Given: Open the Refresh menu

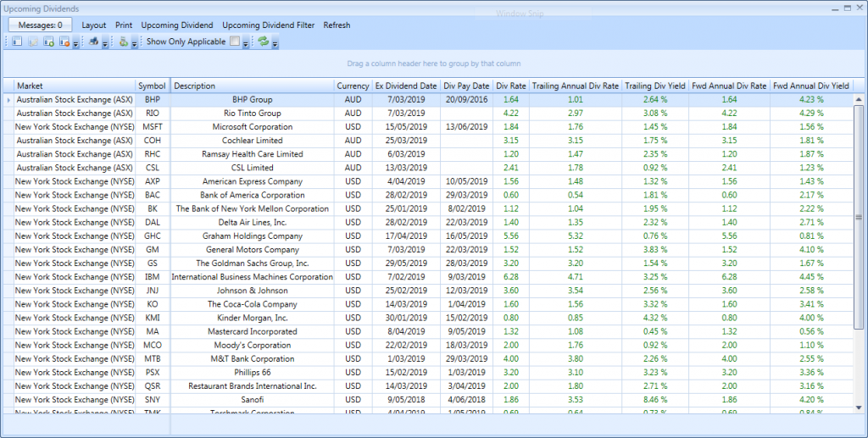Looking at the screenshot, I should [x=337, y=25].
